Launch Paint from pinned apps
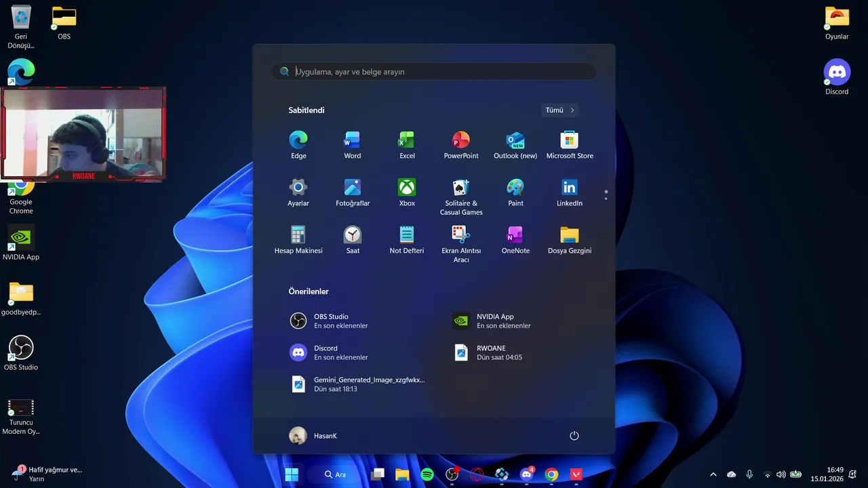Screen dimensions: 868x488 click(515, 193)
